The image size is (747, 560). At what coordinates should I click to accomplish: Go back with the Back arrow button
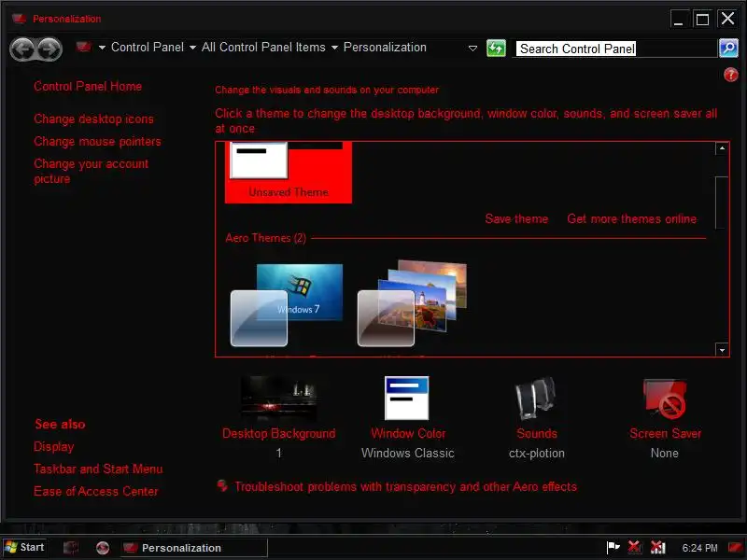pyautogui.click(x=22, y=49)
